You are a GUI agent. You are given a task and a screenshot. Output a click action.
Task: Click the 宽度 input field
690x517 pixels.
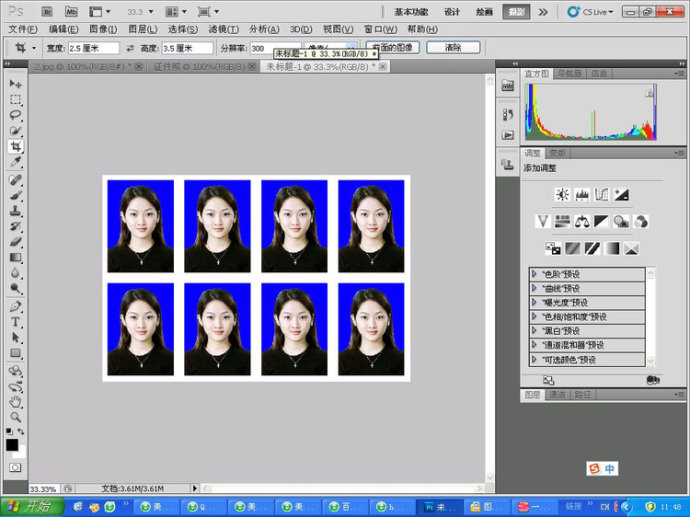93,48
